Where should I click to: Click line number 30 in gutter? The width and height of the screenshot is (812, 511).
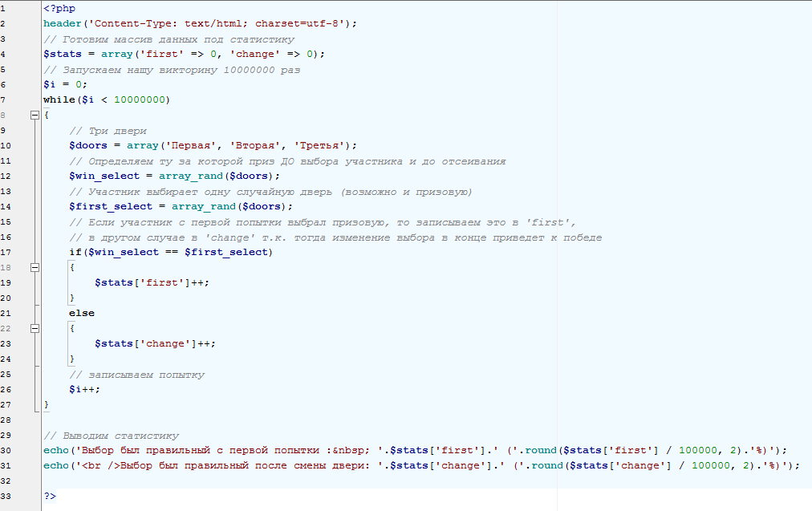[6, 450]
